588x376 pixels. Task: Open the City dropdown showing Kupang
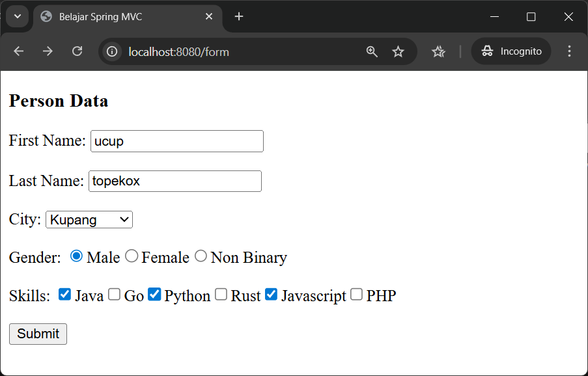(89, 219)
